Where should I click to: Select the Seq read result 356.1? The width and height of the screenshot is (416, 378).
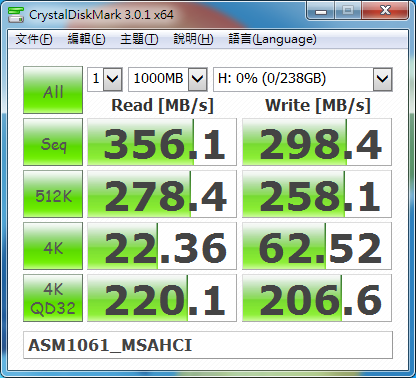click(162, 142)
